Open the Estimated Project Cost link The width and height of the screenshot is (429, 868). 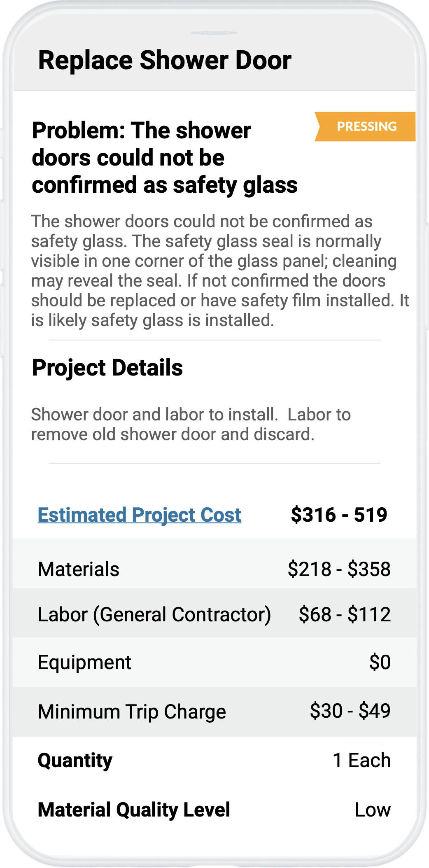pos(139,515)
